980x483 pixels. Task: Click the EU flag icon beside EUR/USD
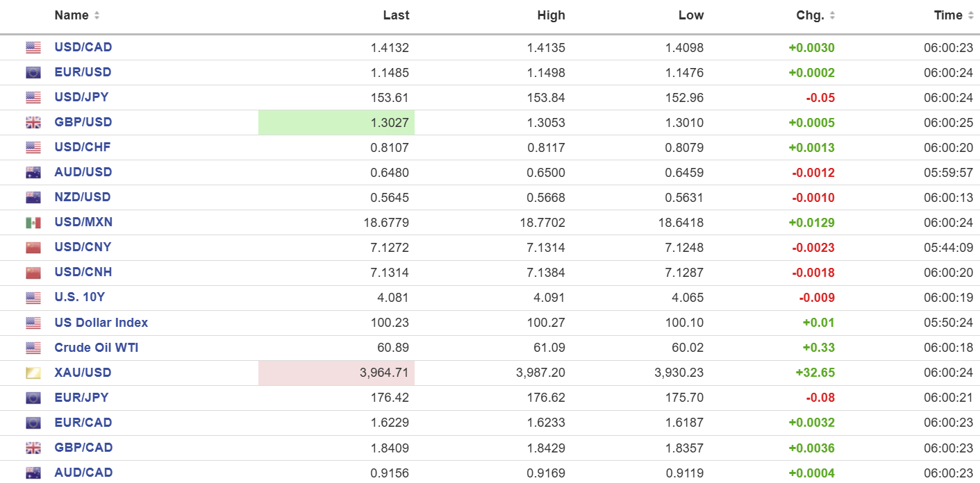point(33,72)
